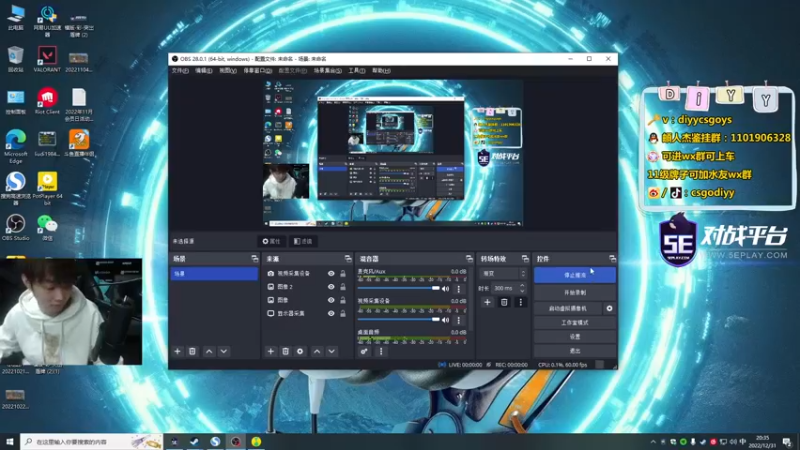
Task: Click the 麦克风/Aux volume slider
Action: pos(398,289)
